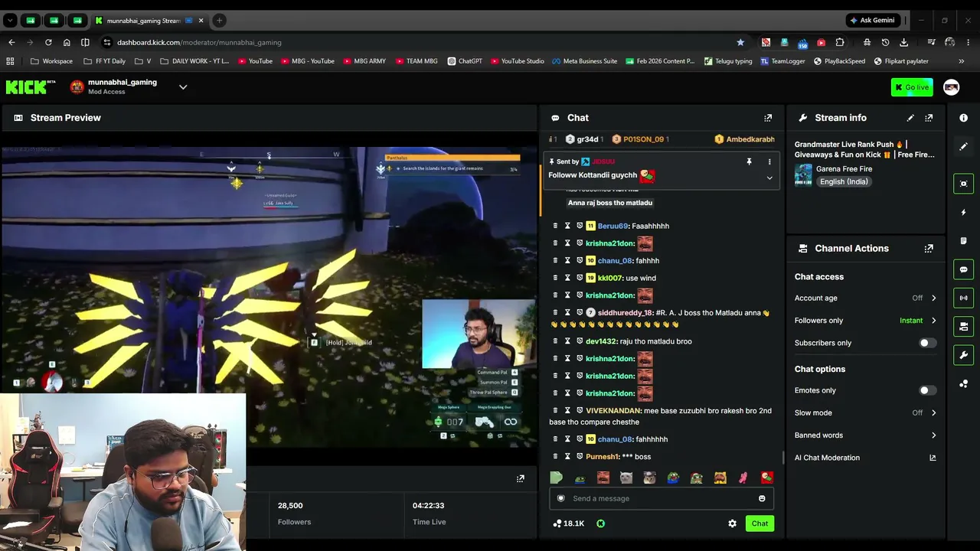Click the sidebar pencil edit icon
980x551 pixels.
[964, 146]
